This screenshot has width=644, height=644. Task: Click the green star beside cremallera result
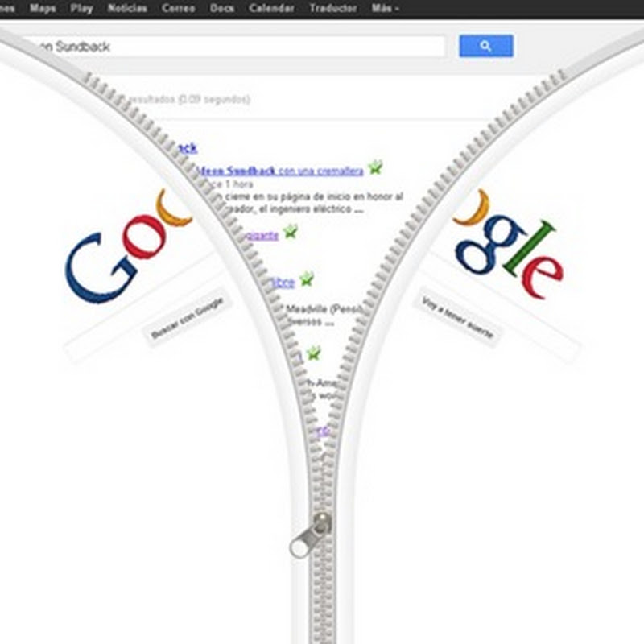coord(375,167)
